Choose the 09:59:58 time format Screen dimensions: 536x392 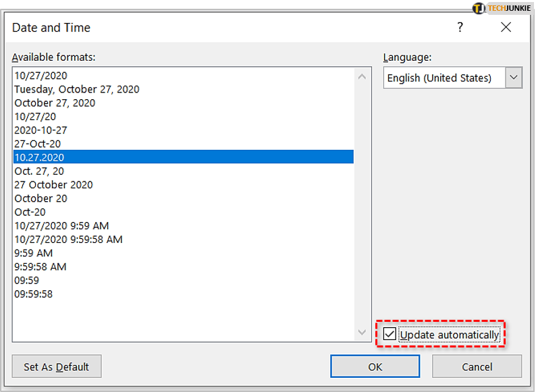point(34,294)
